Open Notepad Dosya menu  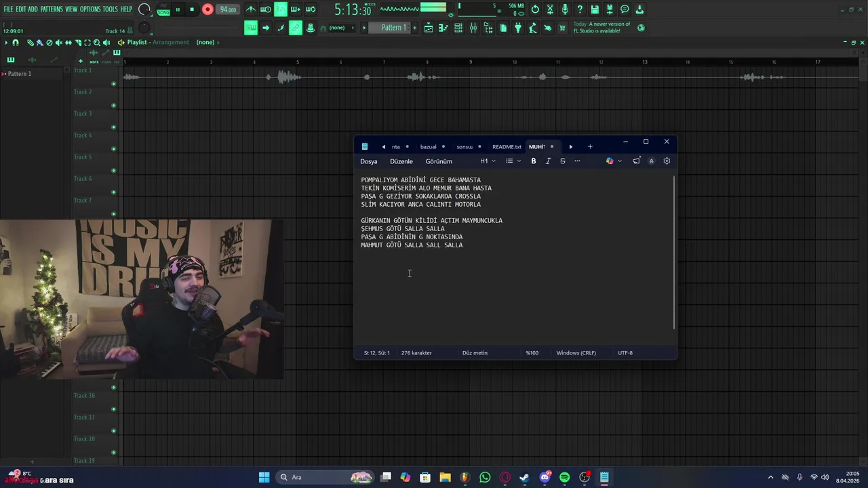(369, 161)
